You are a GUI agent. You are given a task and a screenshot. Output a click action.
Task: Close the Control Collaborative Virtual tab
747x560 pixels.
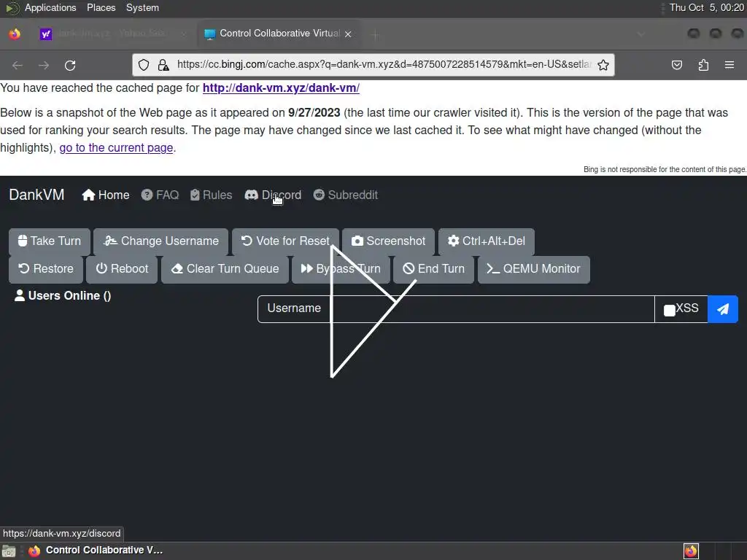point(348,34)
